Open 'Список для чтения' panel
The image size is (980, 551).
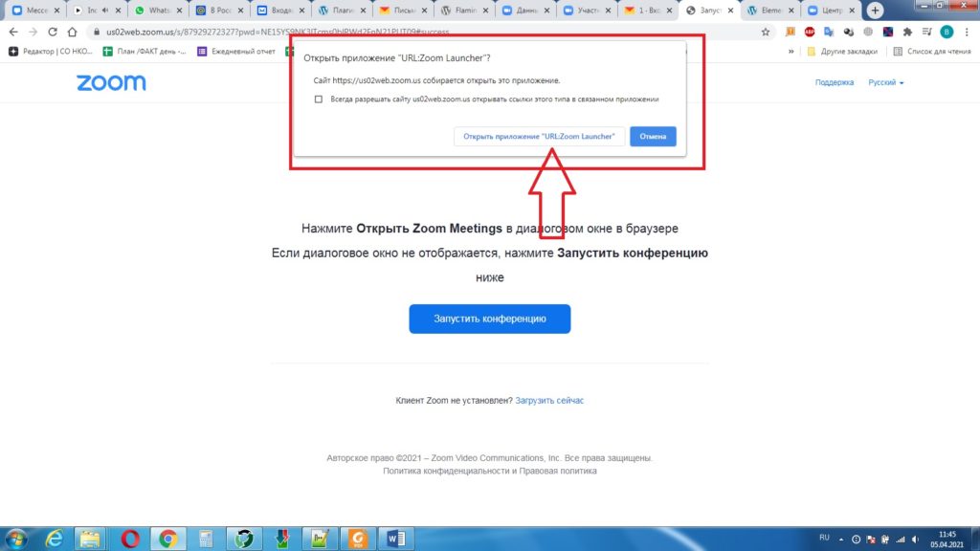click(x=932, y=52)
